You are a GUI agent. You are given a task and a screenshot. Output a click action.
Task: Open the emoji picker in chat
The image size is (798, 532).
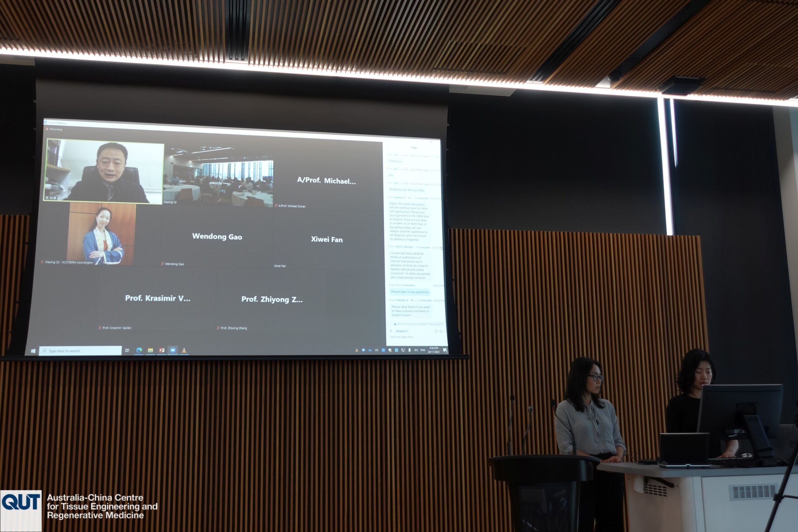click(x=441, y=331)
